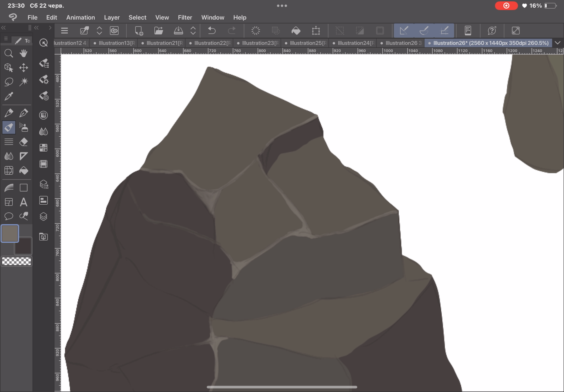The width and height of the screenshot is (564, 392).
Task: Expand options arrows beside Save icon
Action: [x=193, y=31]
